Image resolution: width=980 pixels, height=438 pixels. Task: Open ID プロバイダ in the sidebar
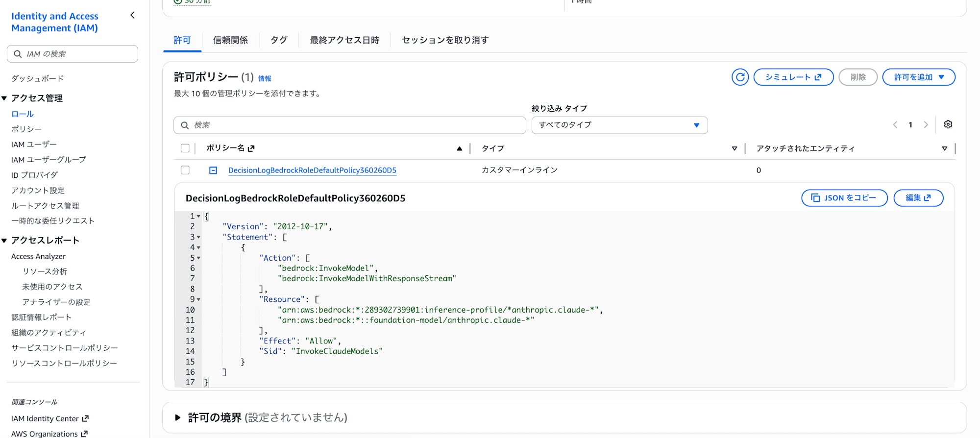click(34, 175)
